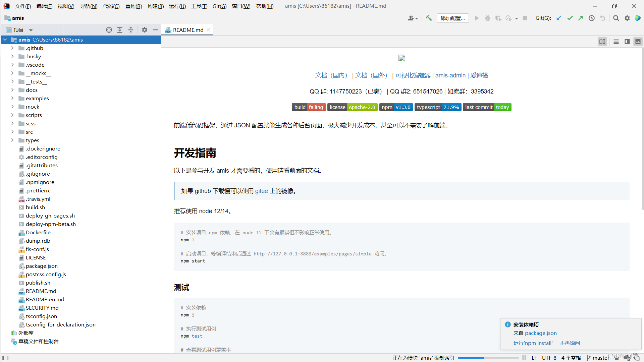The width and height of the screenshot is (644, 362).
Task: Select the README.md editor tab
Action: pyautogui.click(x=188, y=30)
